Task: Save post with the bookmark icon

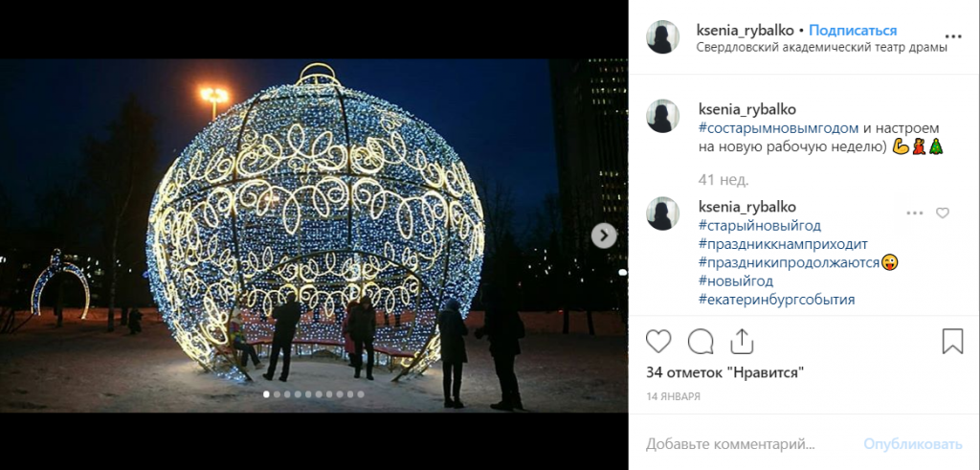Action: coord(952,341)
